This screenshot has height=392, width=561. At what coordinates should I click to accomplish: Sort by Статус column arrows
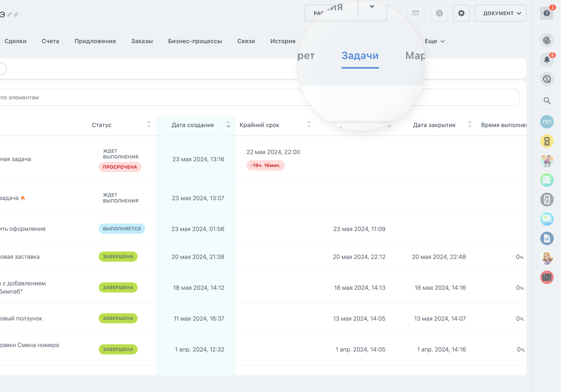149,124
